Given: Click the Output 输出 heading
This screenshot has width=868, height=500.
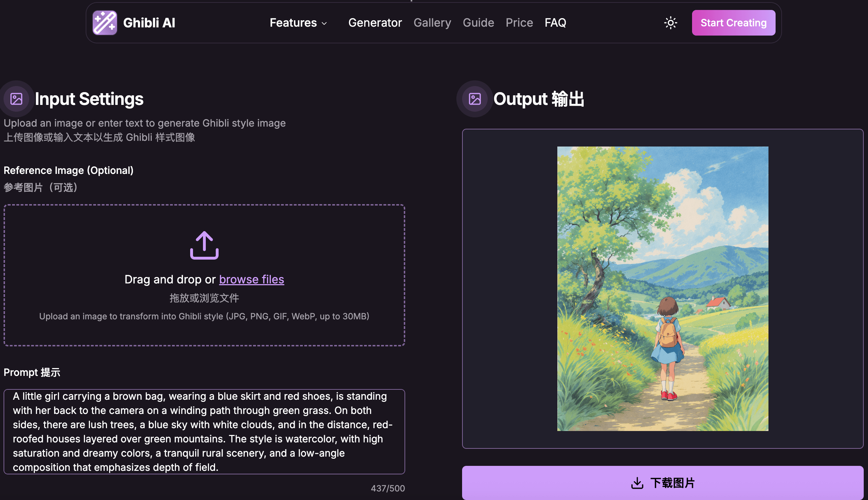Looking at the screenshot, I should (x=539, y=99).
